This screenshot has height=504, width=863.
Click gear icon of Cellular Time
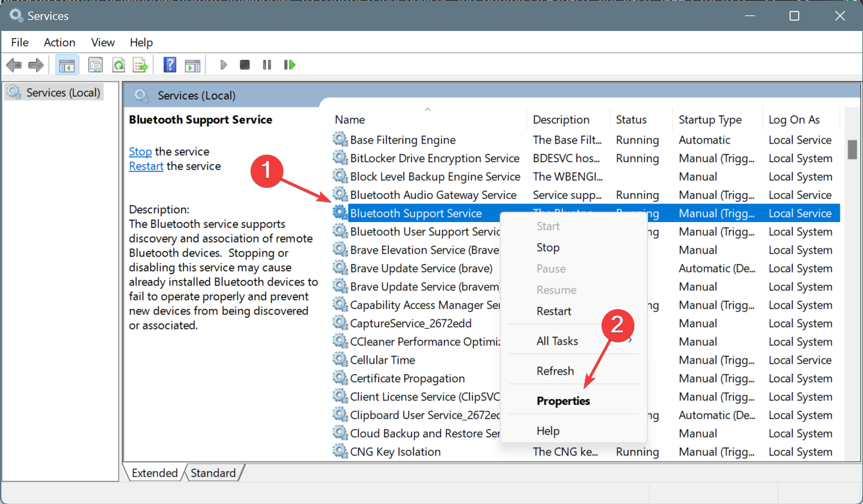pos(340,360)
